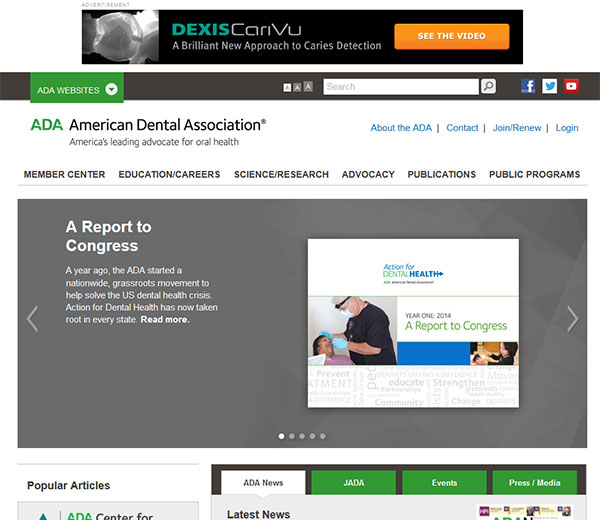Switch to the JADA tab

tap(353, 482)
